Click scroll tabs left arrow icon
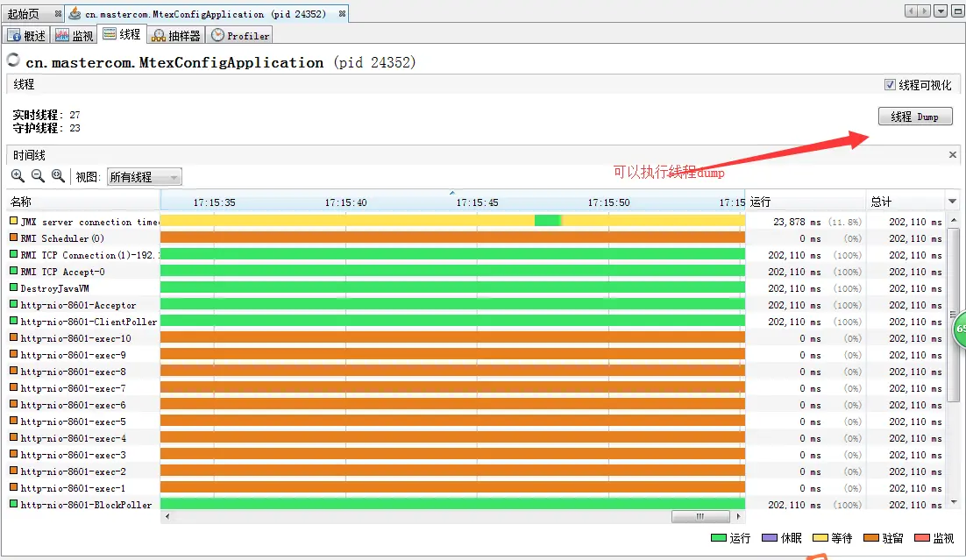 911,11
